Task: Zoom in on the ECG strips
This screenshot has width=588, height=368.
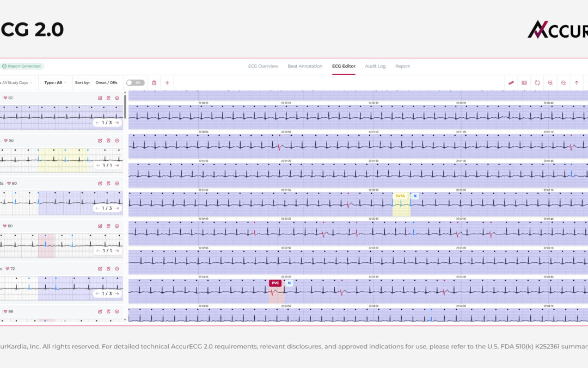Action: pos(550,82)
